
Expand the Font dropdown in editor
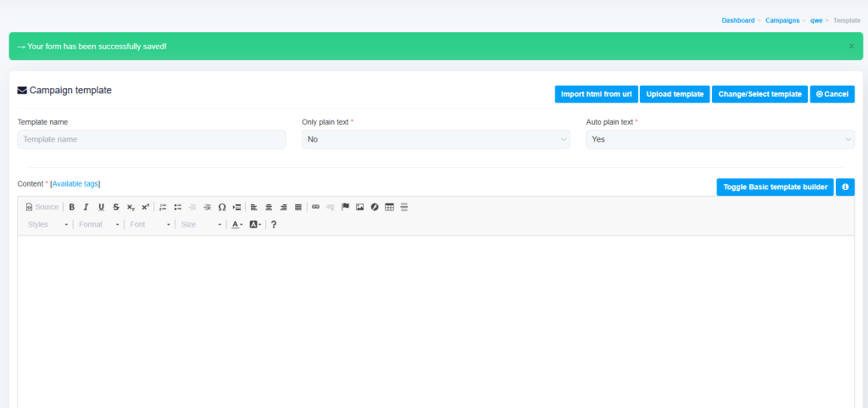150,225
